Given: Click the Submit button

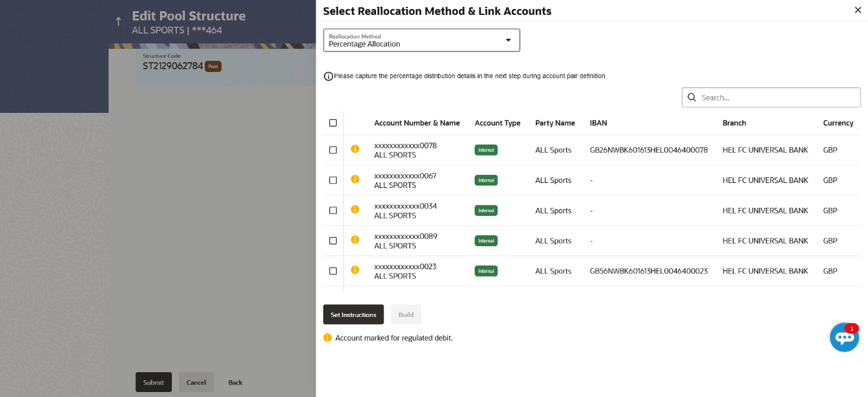Looking at the screenshot, I should 153,382.
